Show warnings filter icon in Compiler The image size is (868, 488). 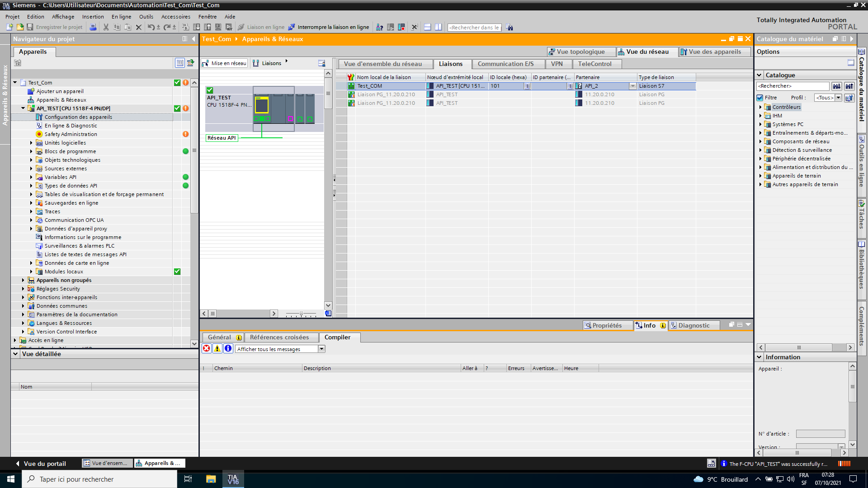coord(217,349)
